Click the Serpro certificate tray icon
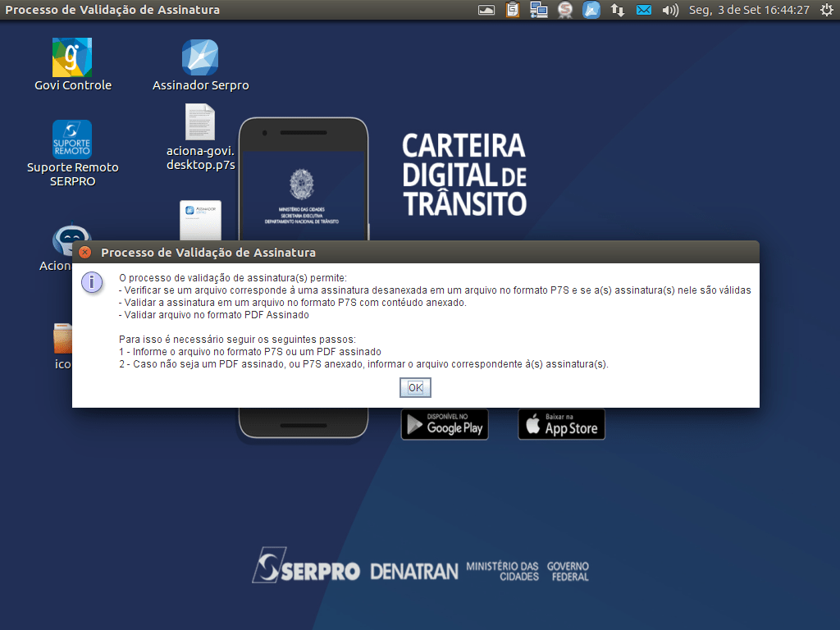This screenshot has height=630, width=840. (x=564, y=10)
